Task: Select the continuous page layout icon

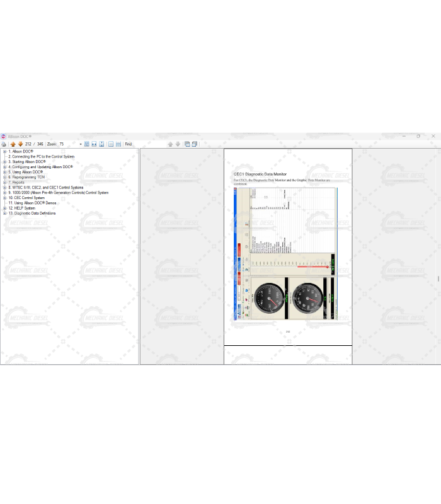Action: coord(118,144)
